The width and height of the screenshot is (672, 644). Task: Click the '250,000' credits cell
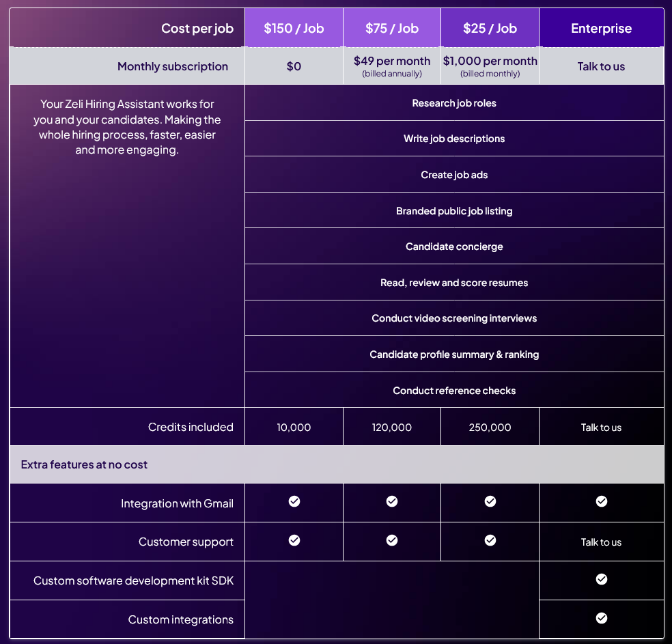[x=490, y=427]
